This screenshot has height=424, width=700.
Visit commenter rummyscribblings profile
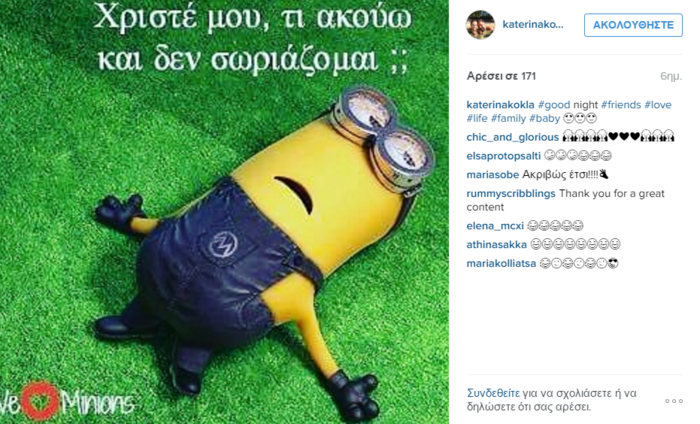point(511,194)
